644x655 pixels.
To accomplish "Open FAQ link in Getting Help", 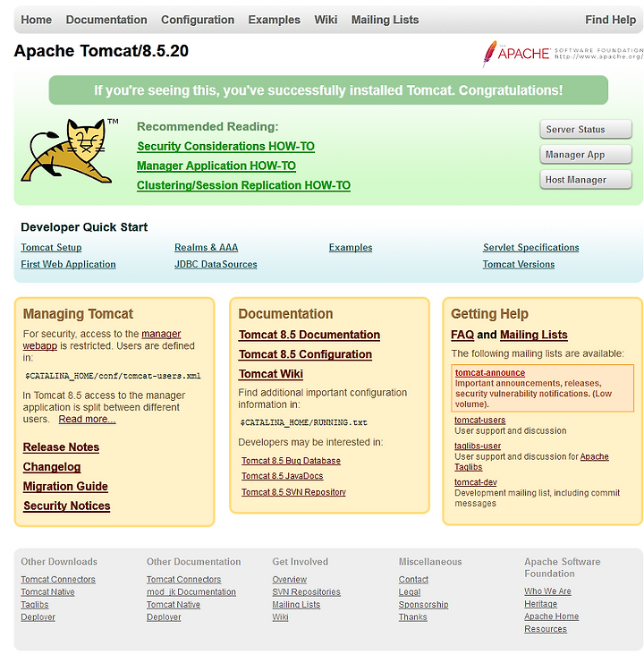I will coord(462,335).
